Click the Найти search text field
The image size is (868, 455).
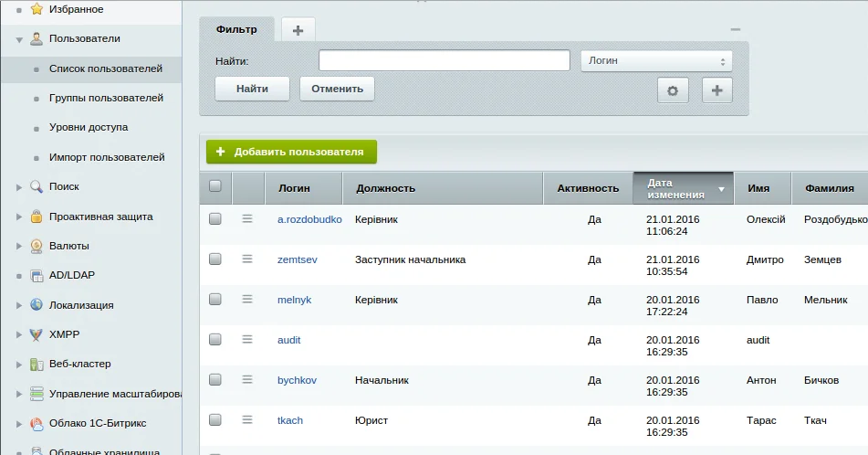pyautogui.click(x=444, y=61)
